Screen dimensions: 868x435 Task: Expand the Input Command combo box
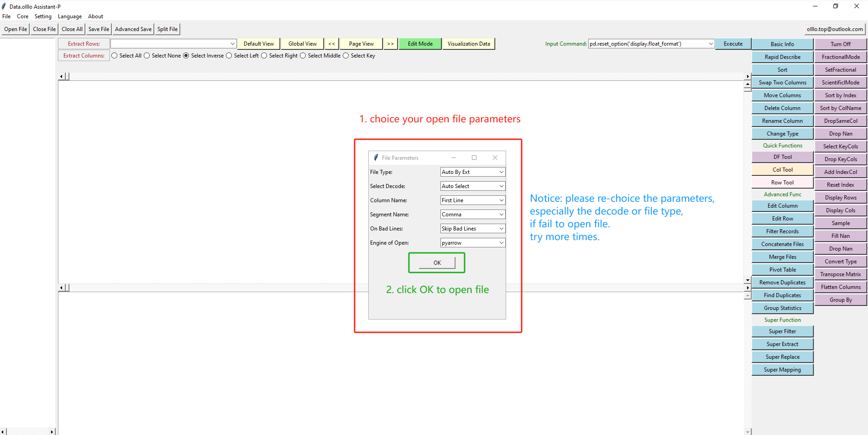(711, 44)
